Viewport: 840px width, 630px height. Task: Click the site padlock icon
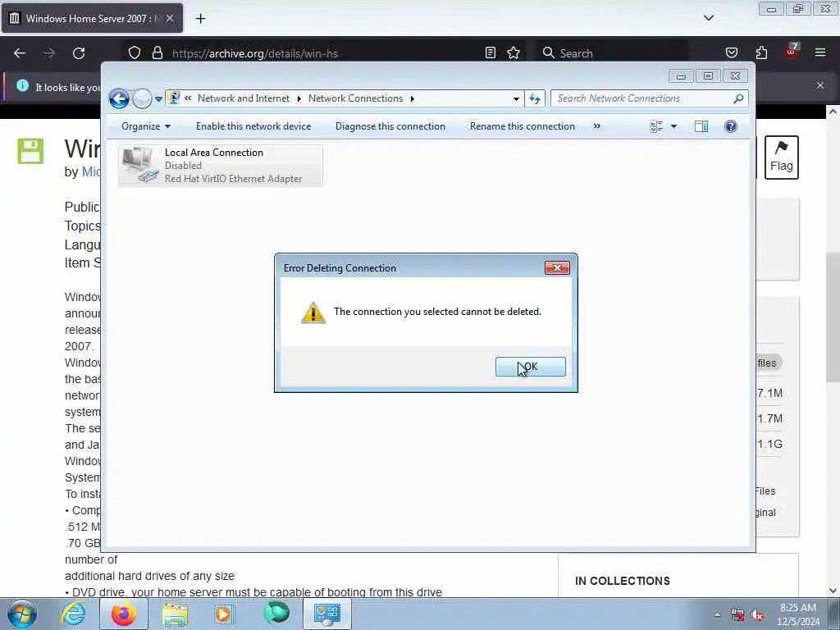point(157,53)
